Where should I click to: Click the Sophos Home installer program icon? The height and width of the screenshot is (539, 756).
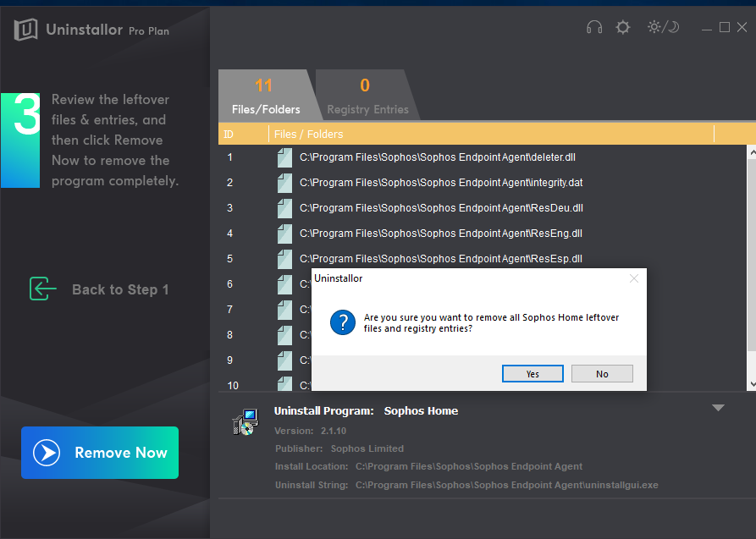point(246,422)
